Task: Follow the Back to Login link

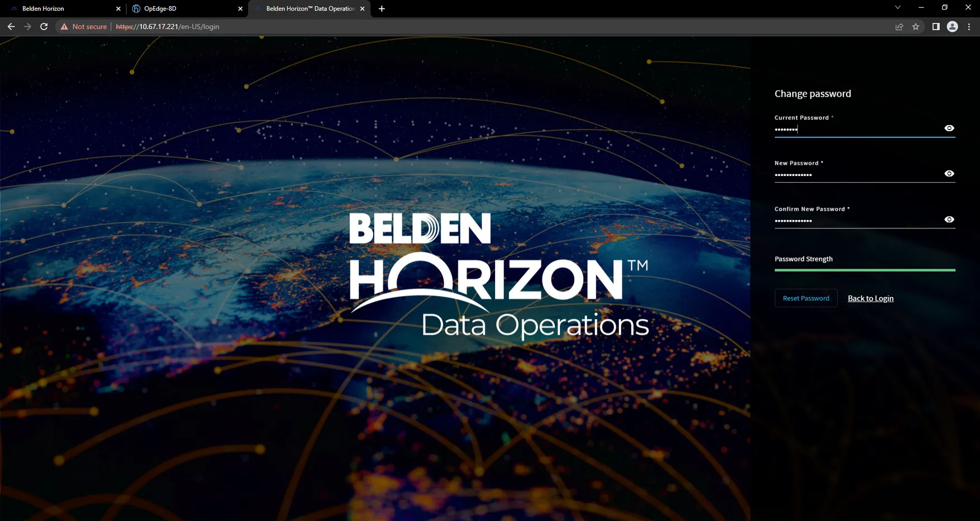Action: pyautogui.click(x=870, y=298)
